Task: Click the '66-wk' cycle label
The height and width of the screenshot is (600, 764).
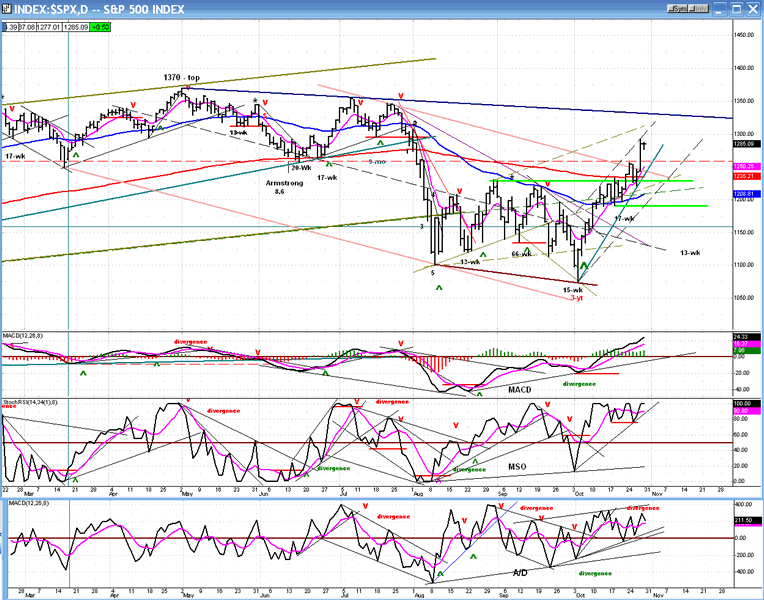Action: [x=521, y=254]
